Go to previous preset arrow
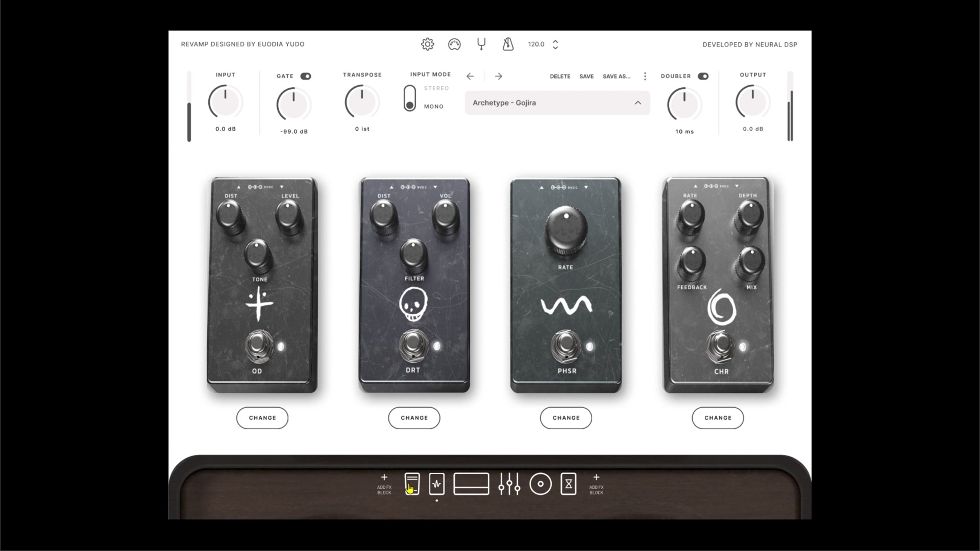 [470, 76]
